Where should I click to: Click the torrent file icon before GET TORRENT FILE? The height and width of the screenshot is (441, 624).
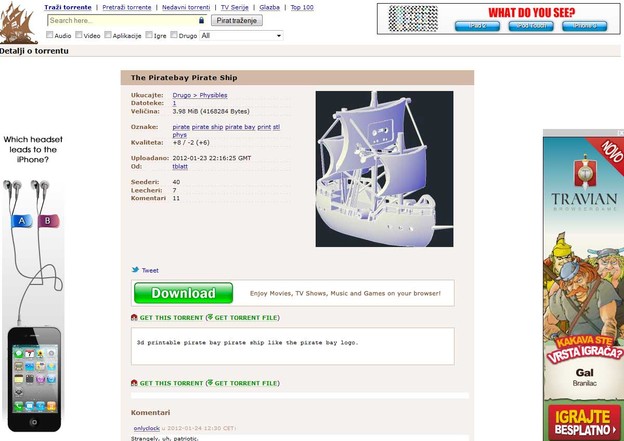pyautogui.click(x=210, y=317)
